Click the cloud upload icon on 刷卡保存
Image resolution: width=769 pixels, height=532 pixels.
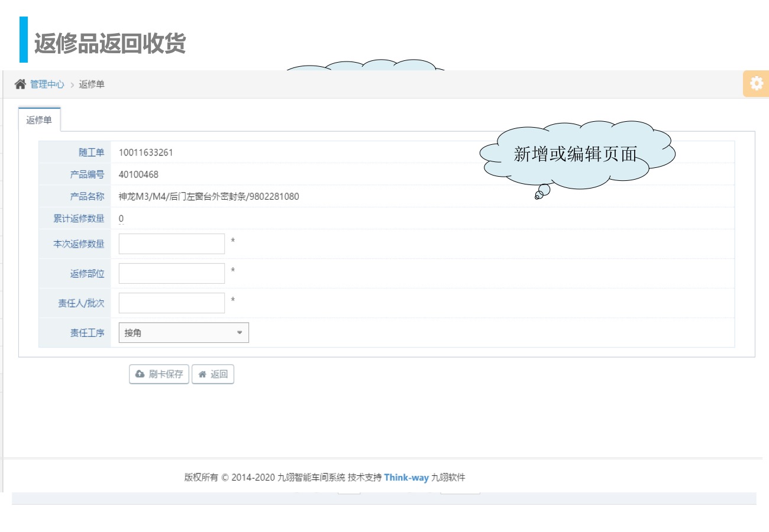pyautogui.click(x=140, y=374)
